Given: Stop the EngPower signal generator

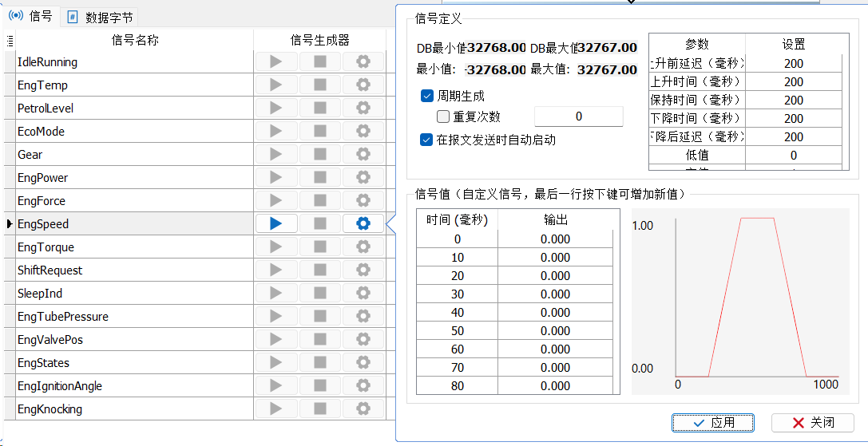Looking at the screenshot, I should point(319,178).
